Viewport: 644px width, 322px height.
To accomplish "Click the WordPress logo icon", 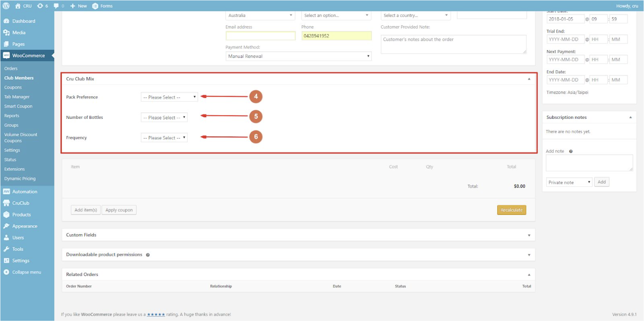I will click(6, 6).
